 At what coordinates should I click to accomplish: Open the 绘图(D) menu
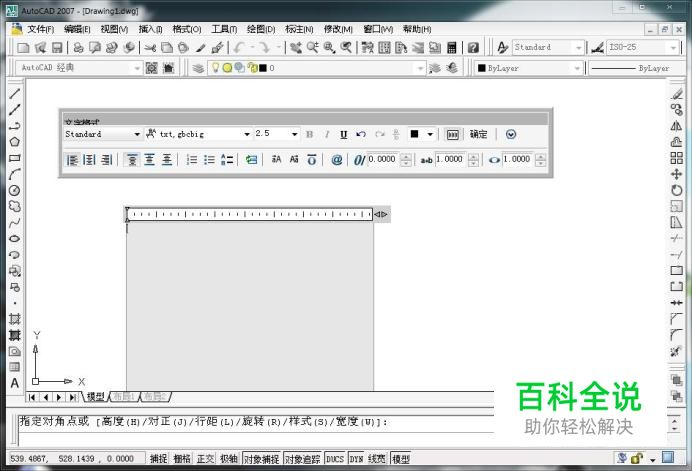[x=261, y=29]
